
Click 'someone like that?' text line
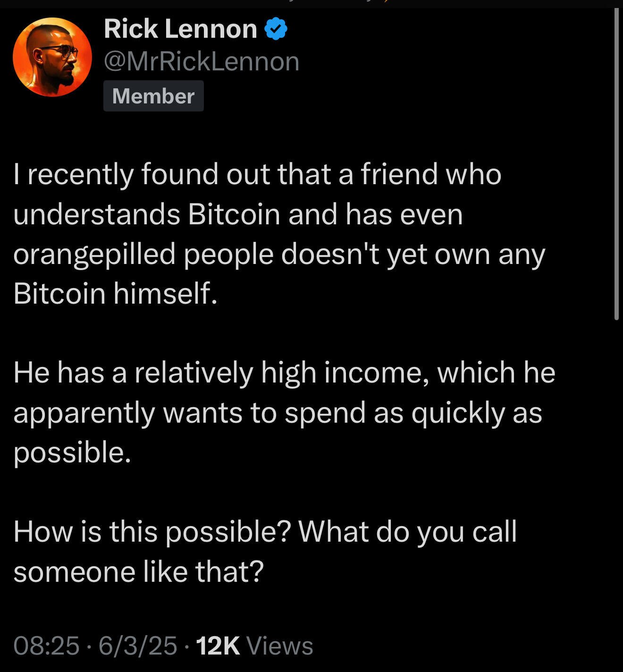[138, 572]
